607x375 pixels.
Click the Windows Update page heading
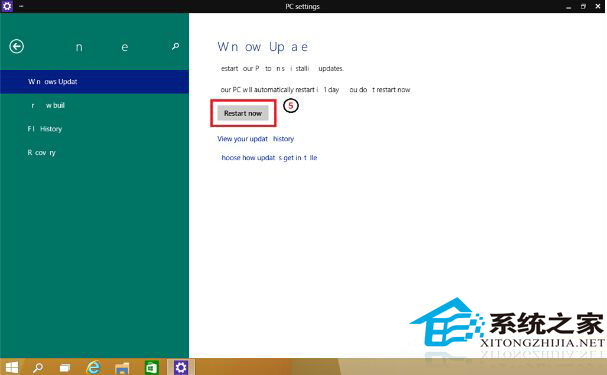pyautogui.click(x=262, y=47)
